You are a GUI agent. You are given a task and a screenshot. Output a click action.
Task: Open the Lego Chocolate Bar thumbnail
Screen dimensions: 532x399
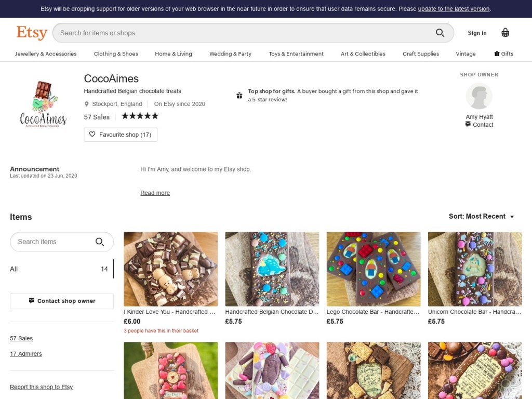click(x=373, y=269)
